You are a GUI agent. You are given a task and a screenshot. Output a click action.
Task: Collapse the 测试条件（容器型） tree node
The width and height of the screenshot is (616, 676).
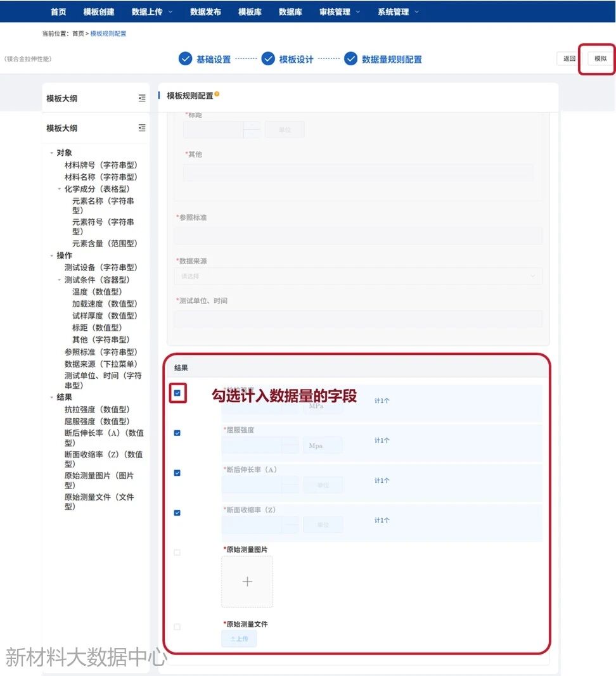(x=60, y=279)
